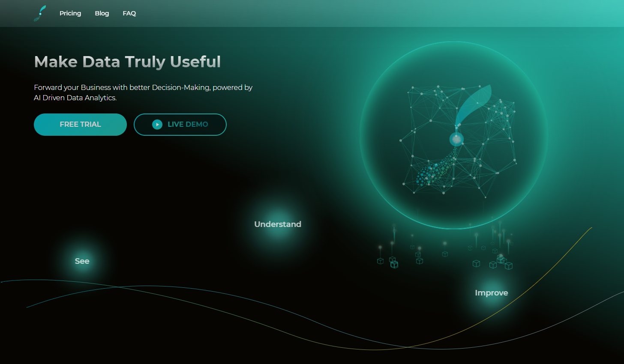Select the glowing Understand node
Image resolution: width=624 pixels, height=364 pixels.
click(x=278, y=224)
